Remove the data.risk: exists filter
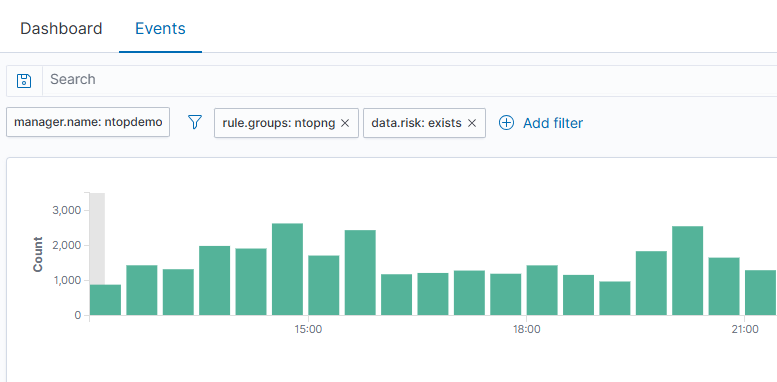Screen dimensions: 777x382 point(472,123)
